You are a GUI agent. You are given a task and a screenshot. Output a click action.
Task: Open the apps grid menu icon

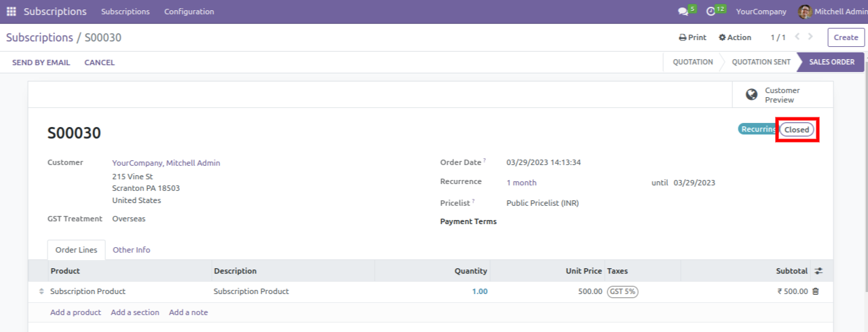point(12,12)
